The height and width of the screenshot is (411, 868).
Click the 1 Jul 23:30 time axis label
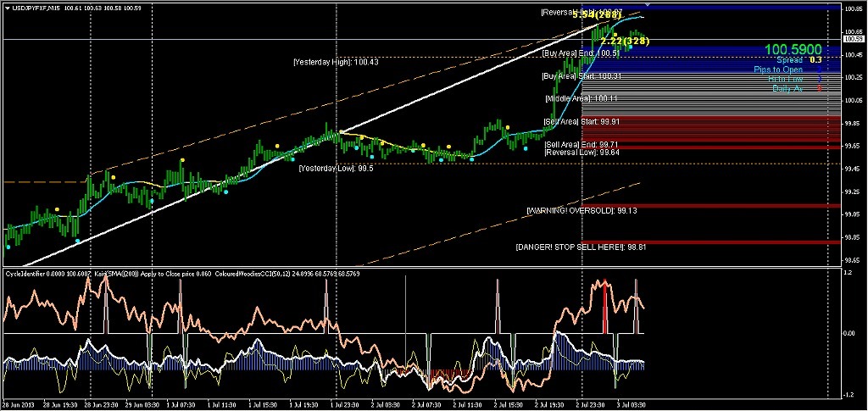pos(346,405)
